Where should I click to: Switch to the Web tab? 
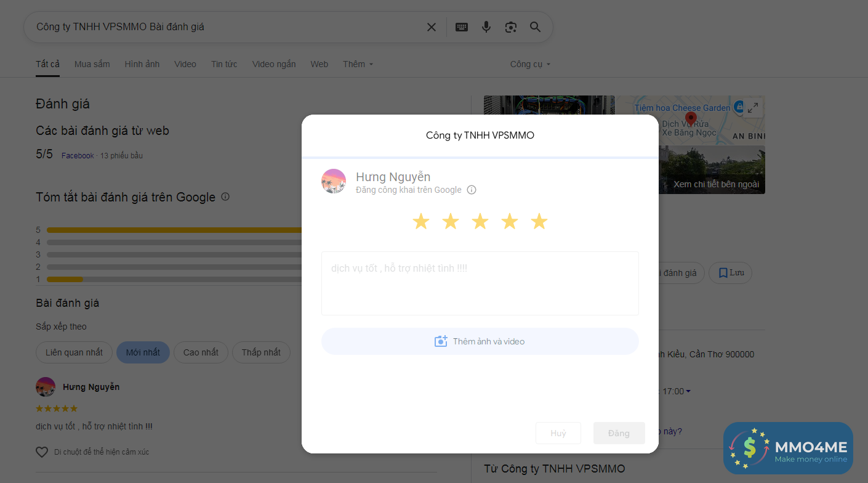[x=319, y=64]
